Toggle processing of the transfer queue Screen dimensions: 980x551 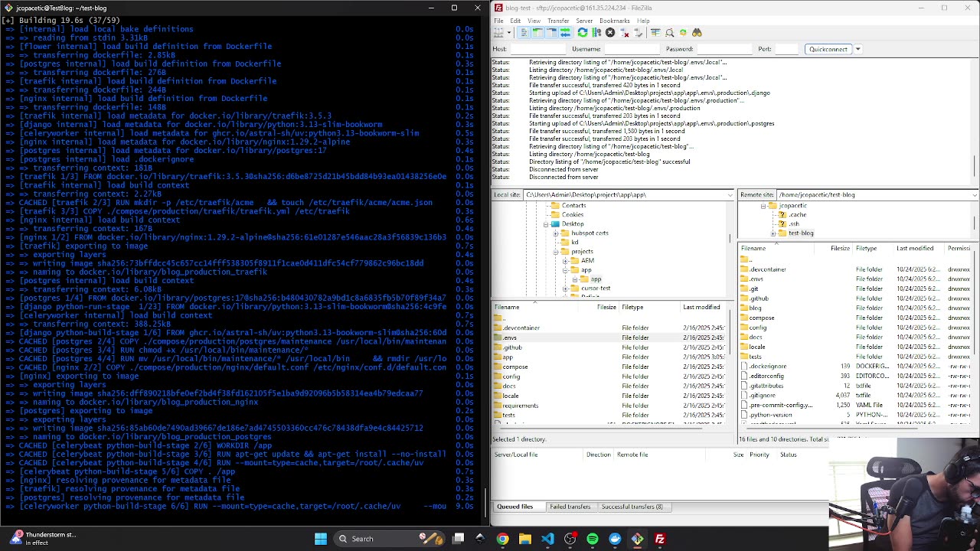coord(596,33)
